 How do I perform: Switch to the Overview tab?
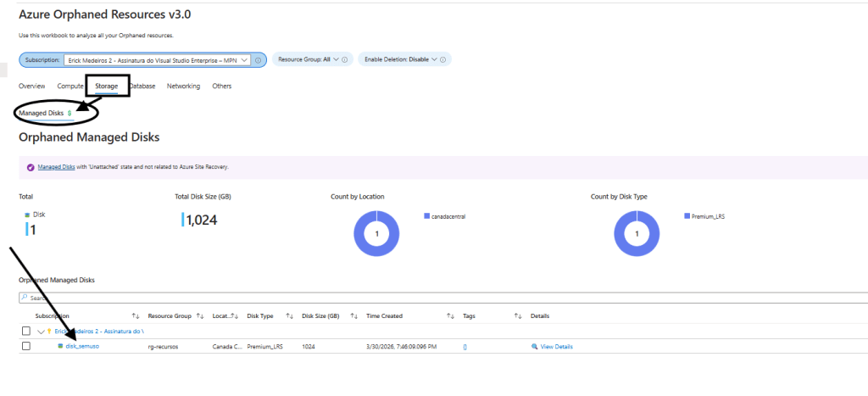[31, 86]
